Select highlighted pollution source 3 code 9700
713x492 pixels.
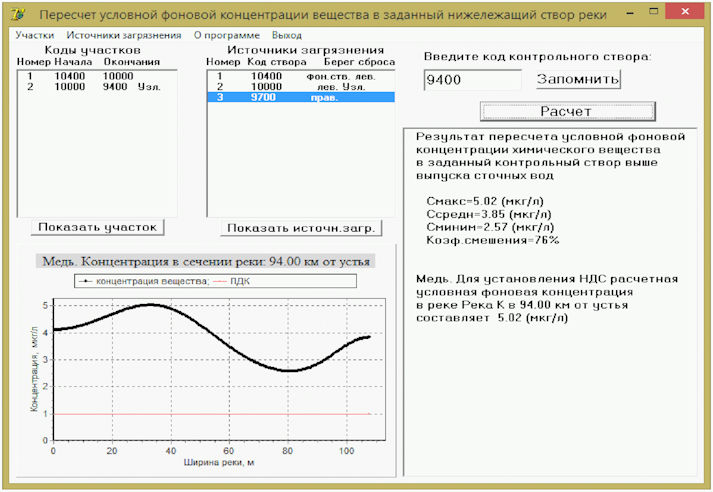coord(301,97)
